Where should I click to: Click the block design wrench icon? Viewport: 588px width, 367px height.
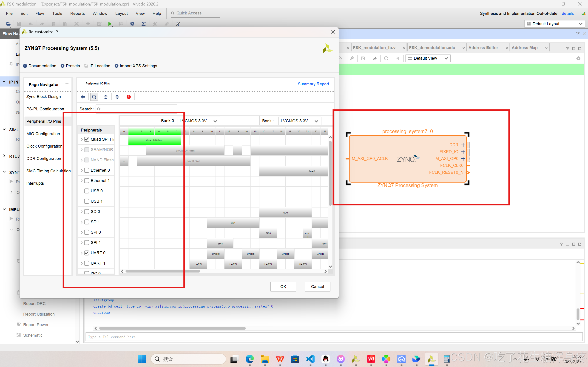coord(352,58)
